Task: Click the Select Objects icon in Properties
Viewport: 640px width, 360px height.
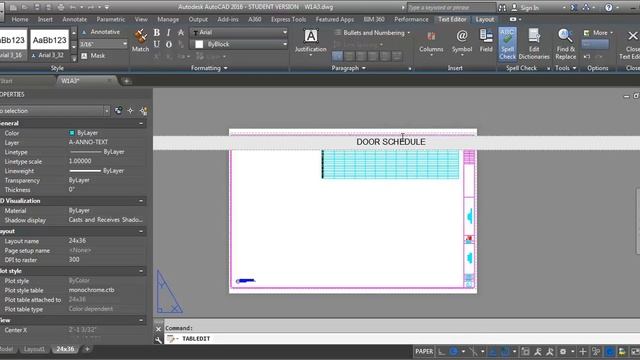Action: (x=131, y=111)
